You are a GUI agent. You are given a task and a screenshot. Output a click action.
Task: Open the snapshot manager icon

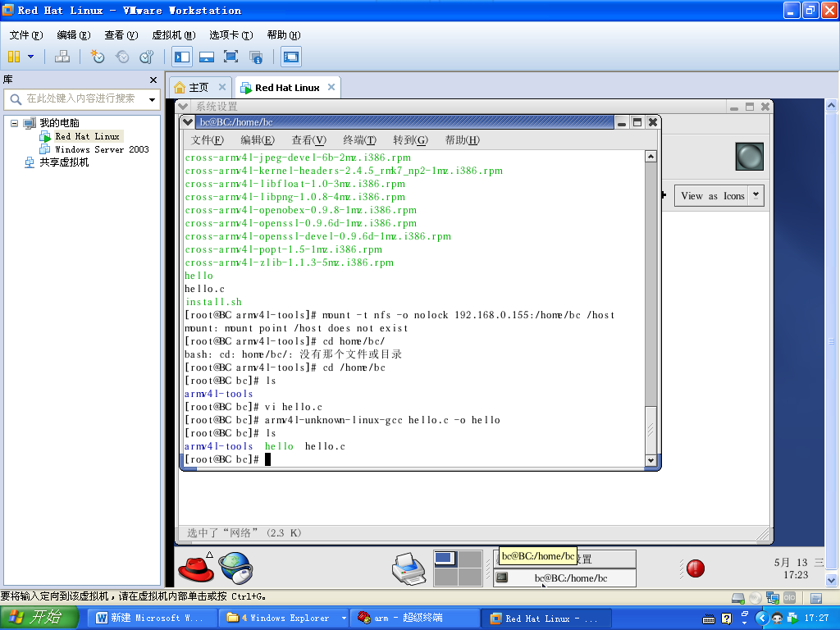(147, 57)
